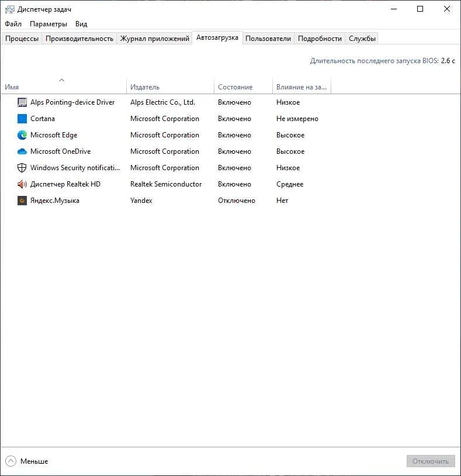
Task: Minimize the Диспетчер задач window
Action: 394,9
